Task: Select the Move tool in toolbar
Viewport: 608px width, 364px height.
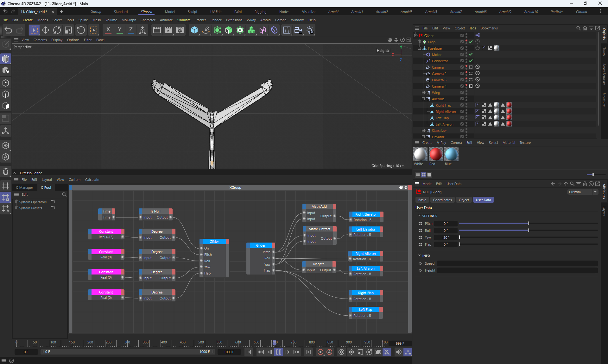Action: 46,30
